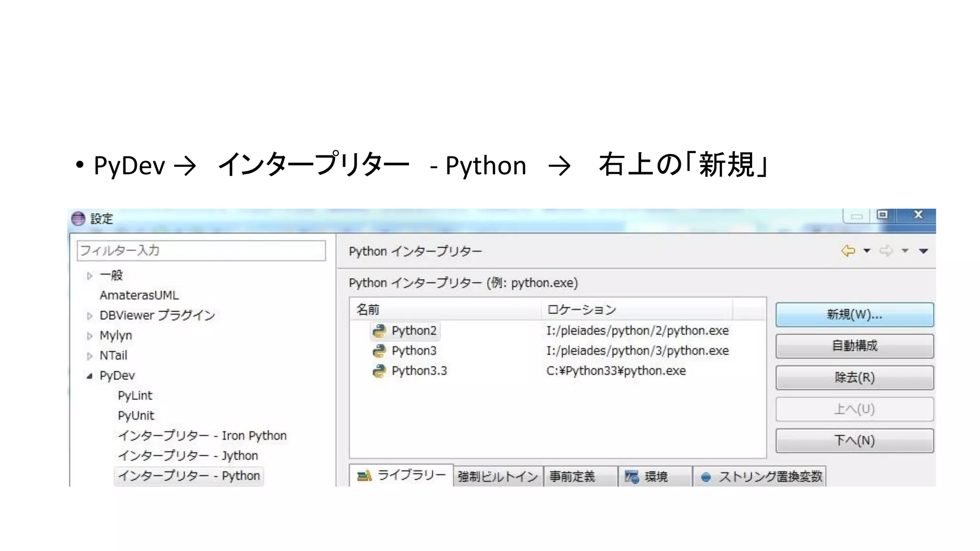This screenshot has height=551, width=980.
Task: Click the Python2 interpreter icon
Action: click(x=379, y=331)
